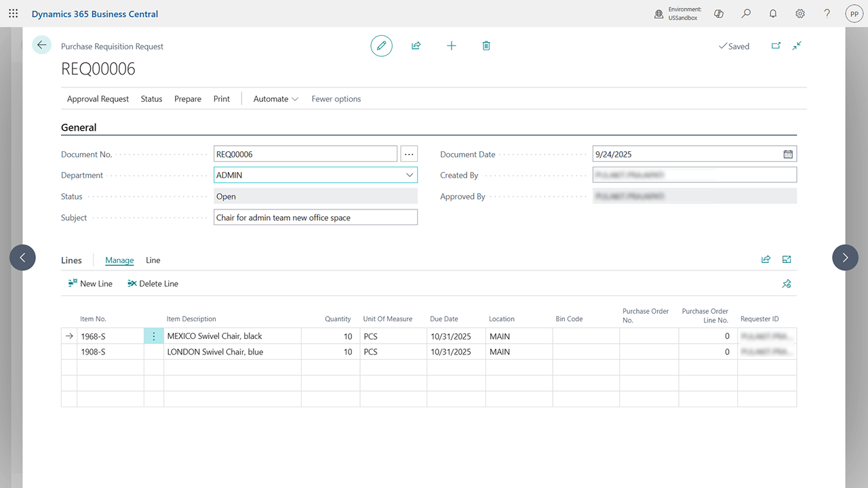Delete record using trash icon

pos(486,45)
